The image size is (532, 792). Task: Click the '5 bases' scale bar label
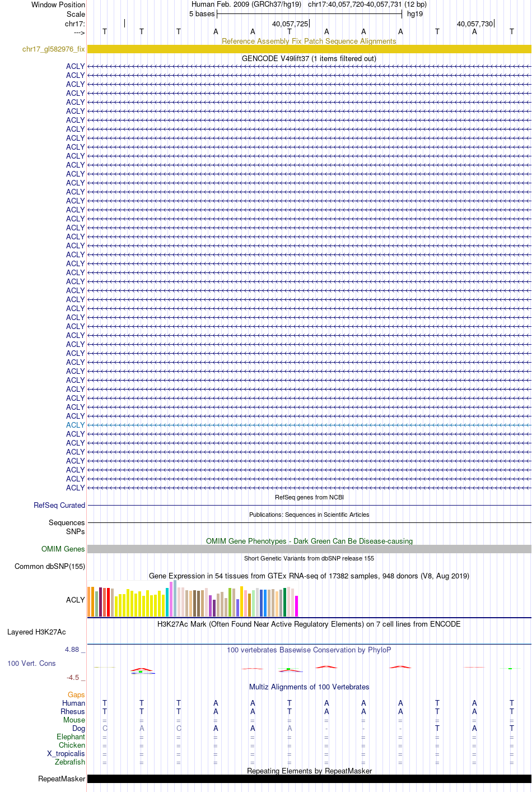pos(202,14)
